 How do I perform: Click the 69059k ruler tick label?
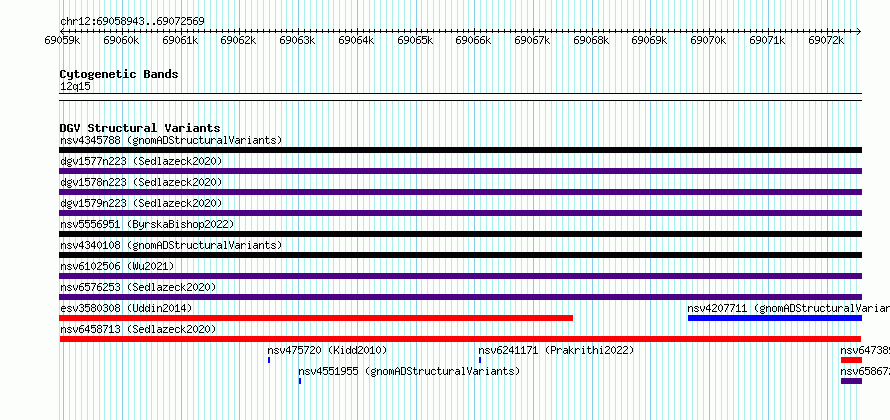click(x=62, y=40)
